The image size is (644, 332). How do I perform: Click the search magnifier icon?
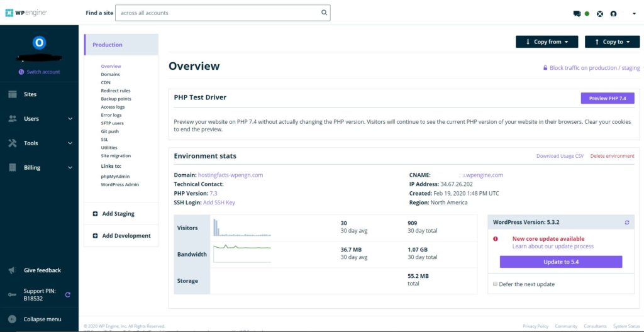pos(324,13)
